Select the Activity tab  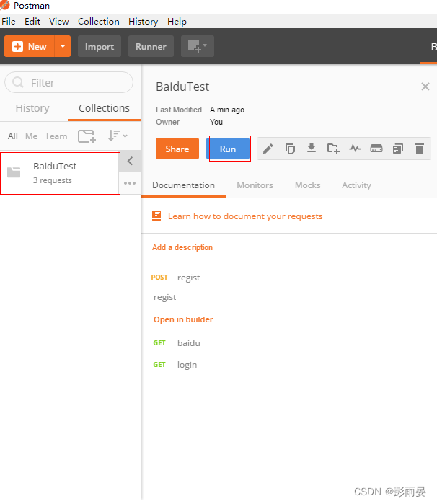pos(357,185)
